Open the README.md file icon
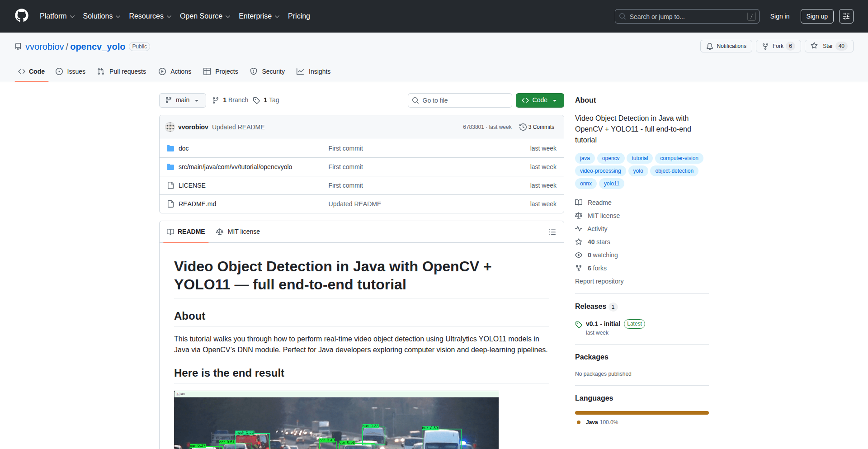The image size is (868, 449). [170, 204]
